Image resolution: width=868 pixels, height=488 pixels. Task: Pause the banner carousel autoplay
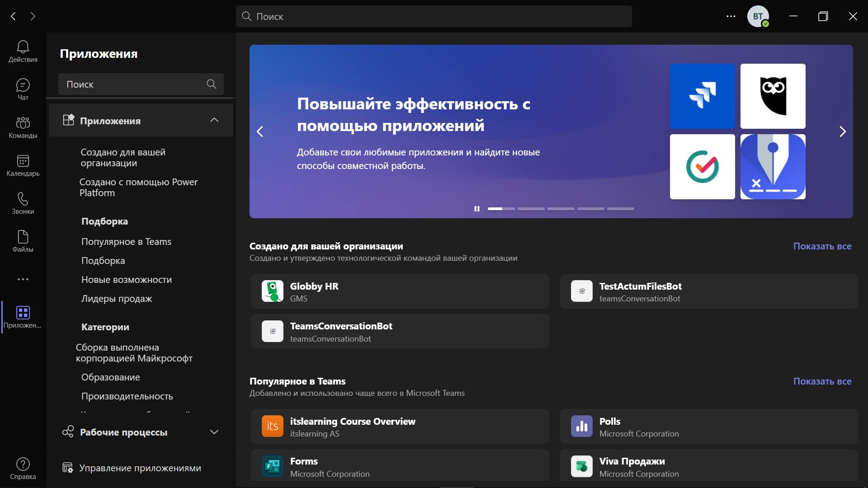click(476, 209)
